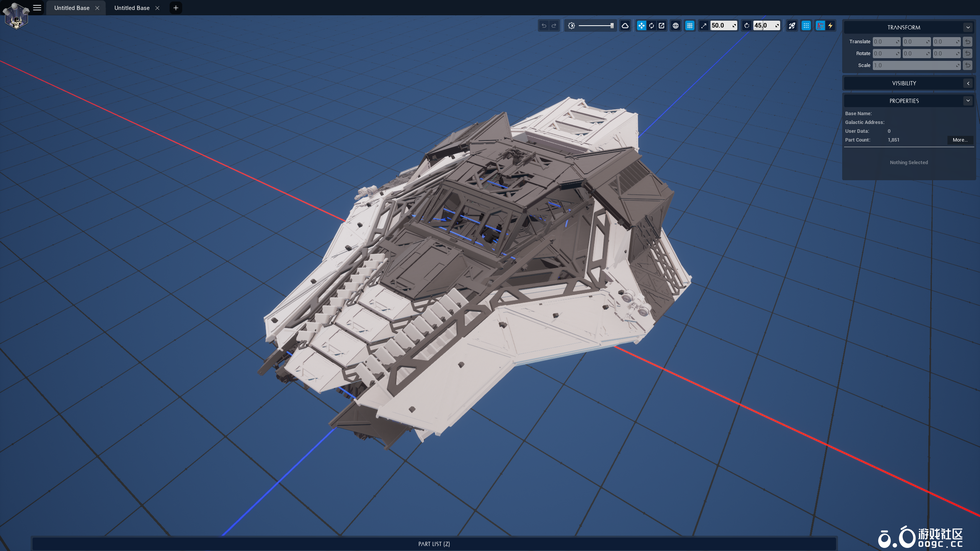
Task: Click the More... button in Properties
Action: tap(960, 140)
